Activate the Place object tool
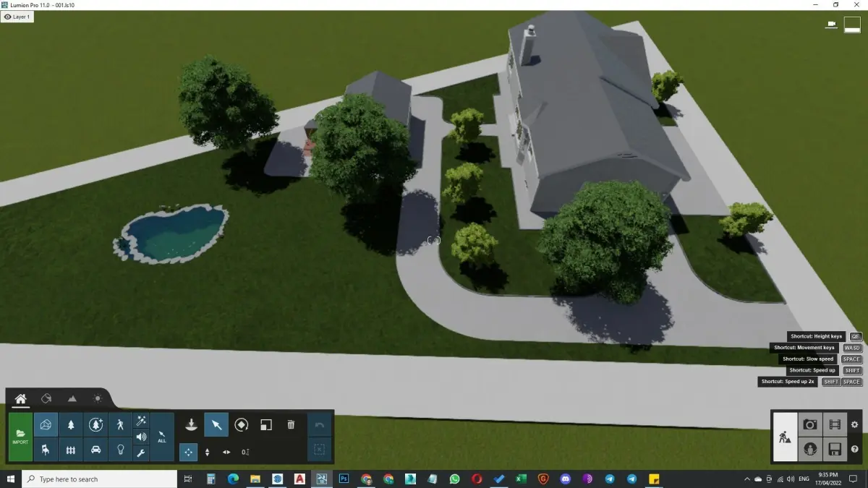The width and height of the screenshot is (868, 488). (191, 424)
